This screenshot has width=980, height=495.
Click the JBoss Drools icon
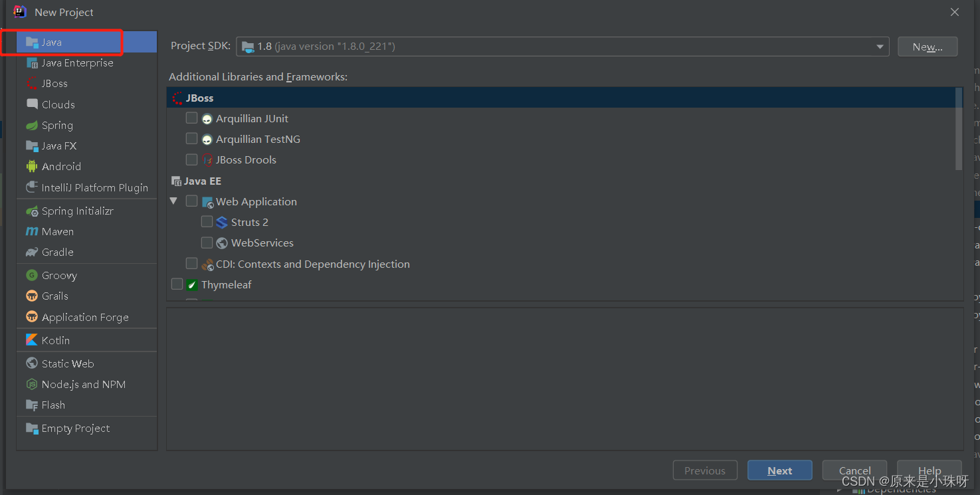click(207, 160)
